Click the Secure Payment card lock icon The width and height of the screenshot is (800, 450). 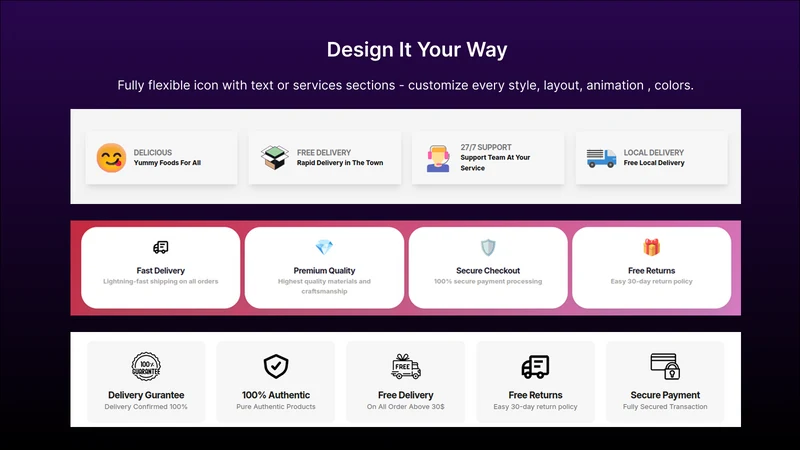click(665, 366)
